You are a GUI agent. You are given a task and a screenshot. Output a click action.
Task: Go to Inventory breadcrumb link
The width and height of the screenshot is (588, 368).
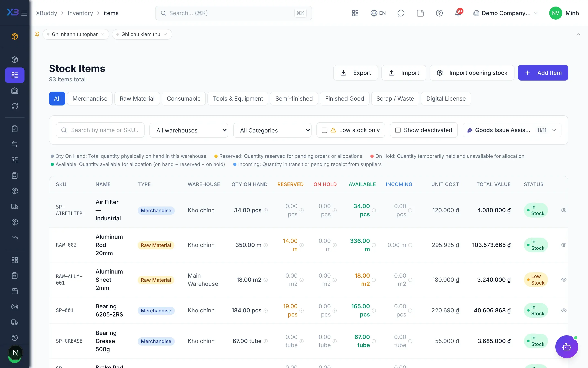(x=80, y=13)
